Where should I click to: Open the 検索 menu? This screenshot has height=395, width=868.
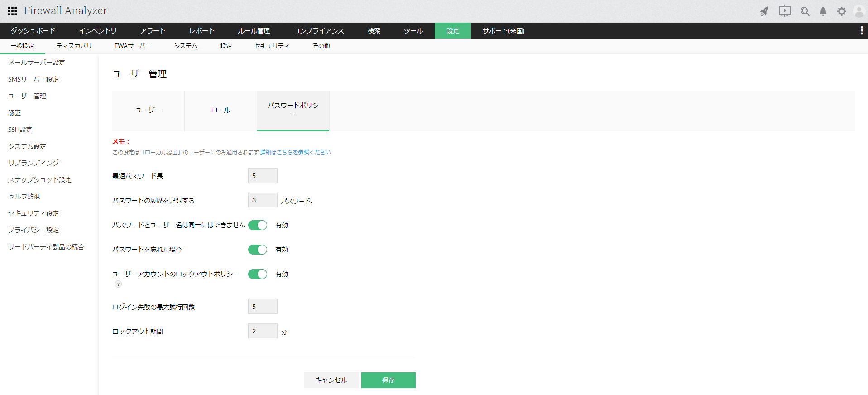point(374,30)
